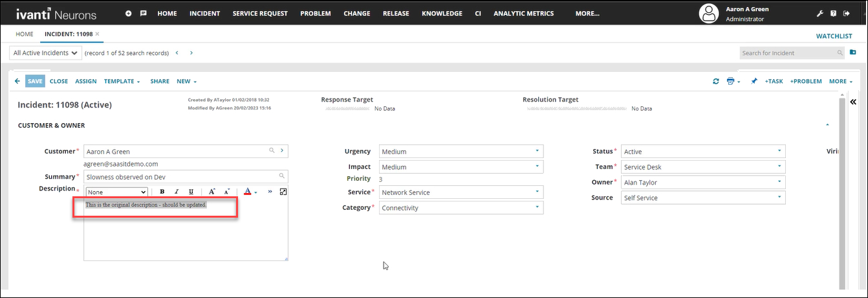
Task: Open the SERVICE REQUEST menu
Action: [x=260, y=14]
